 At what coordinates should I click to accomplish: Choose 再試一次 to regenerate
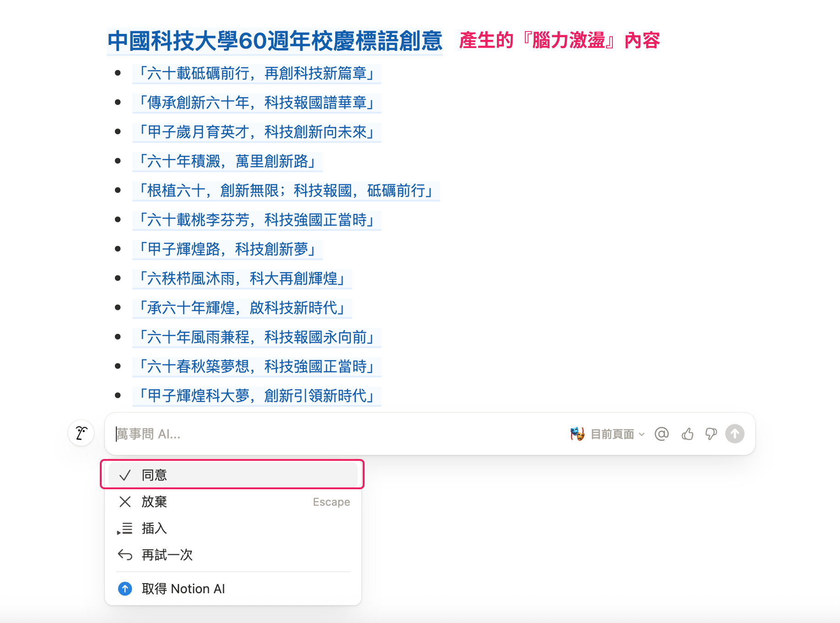(x=167, y=555)
